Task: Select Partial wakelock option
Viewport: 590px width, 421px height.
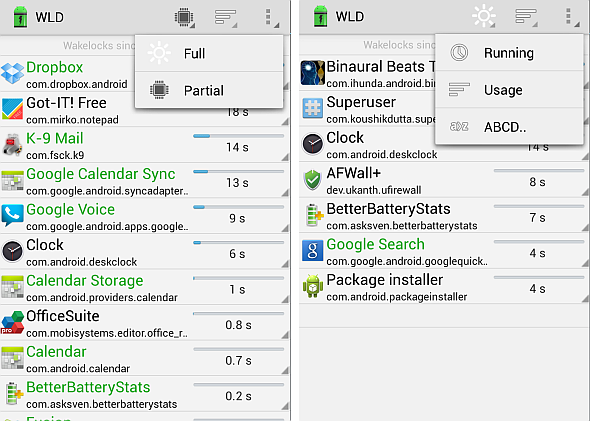Action: pos(209,90)
